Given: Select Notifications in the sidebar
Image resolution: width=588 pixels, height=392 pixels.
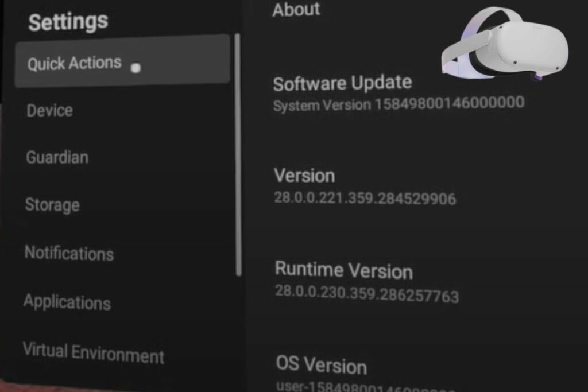Looking at the screenshot, I should click(x=68, y=253).
